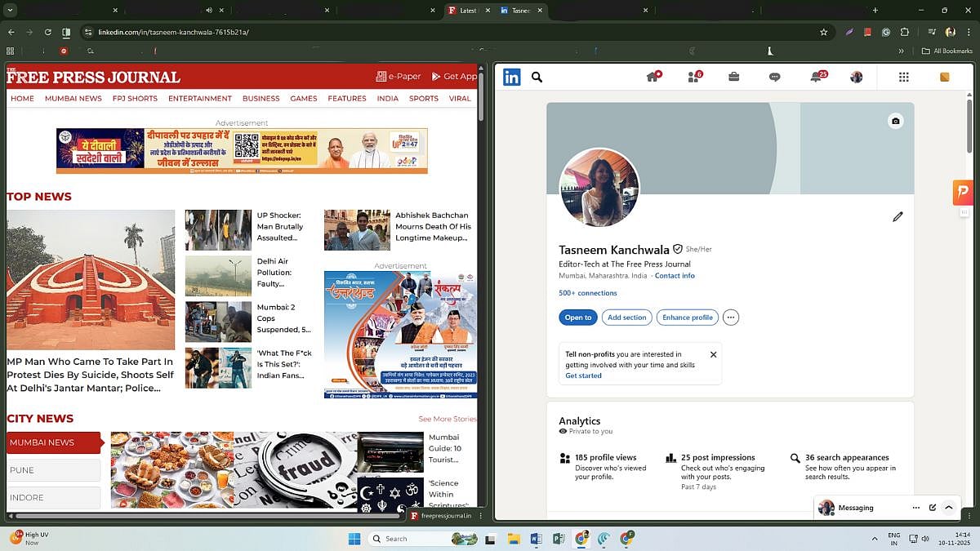Image resolution: width=980 pixels, height=551 pixels.
Task: Open the e-Paper on Free Press Journal
Action: (398, 75)
